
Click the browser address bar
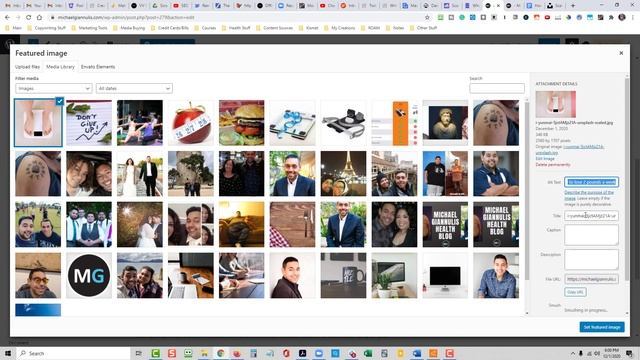coord(237,18)
